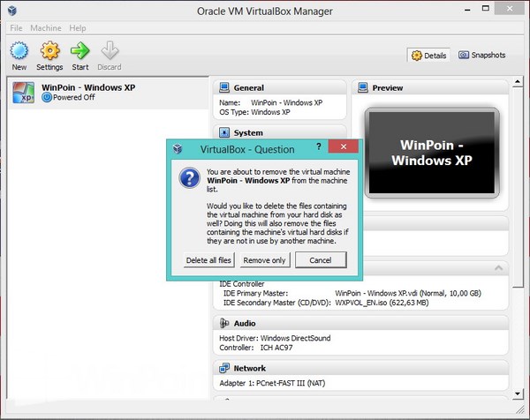Click WinPoin - Windows XP.vdi disk entry
This screenshot has height=420, width=530.
click(408, 293)
